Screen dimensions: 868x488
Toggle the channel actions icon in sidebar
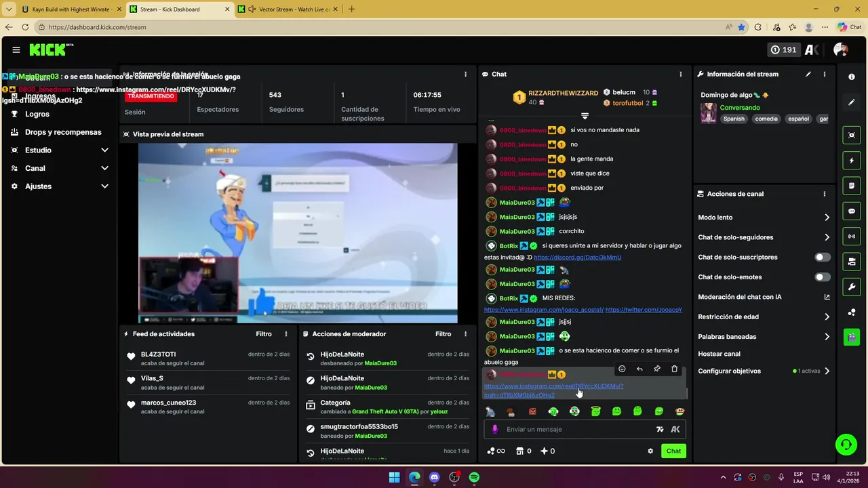(852, 262)
